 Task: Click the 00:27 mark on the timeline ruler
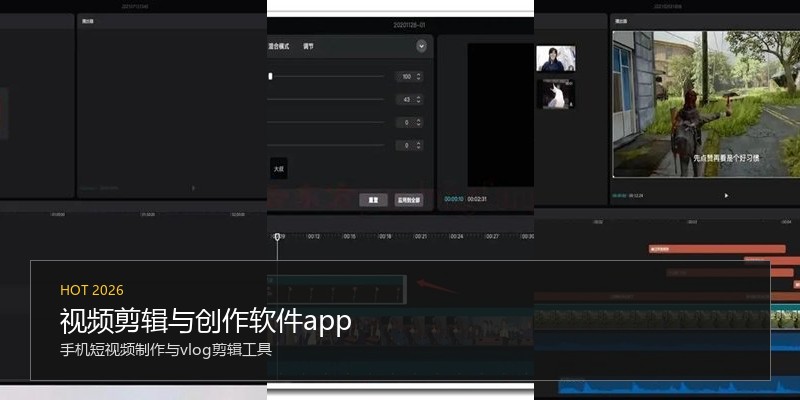click(492, 236)
